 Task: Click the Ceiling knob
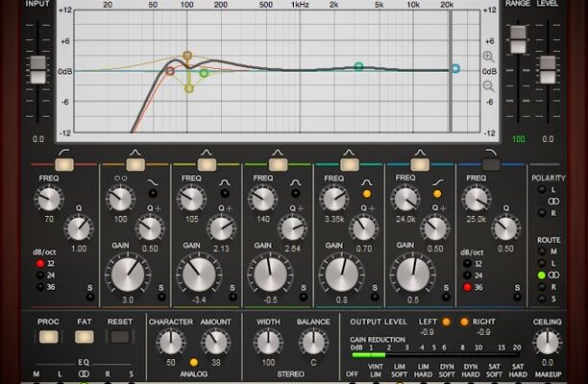point(547,343)
